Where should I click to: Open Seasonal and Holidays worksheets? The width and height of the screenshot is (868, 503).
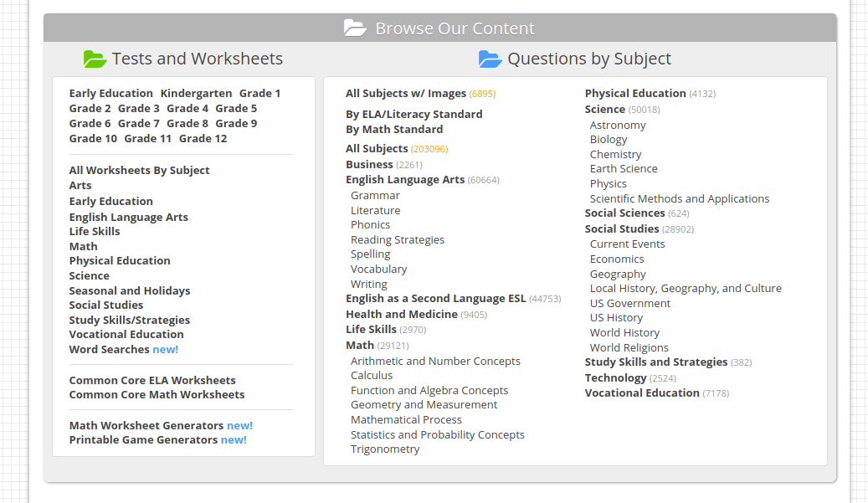click(130, 291)
